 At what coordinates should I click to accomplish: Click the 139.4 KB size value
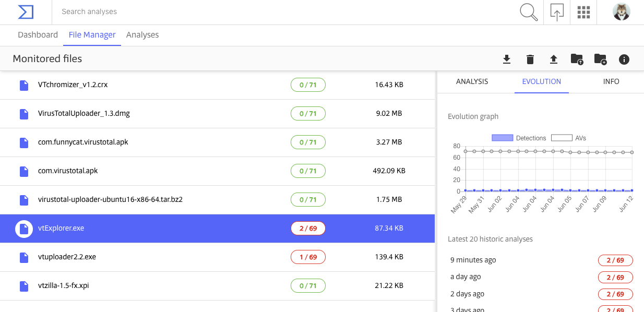pos(389,257)
